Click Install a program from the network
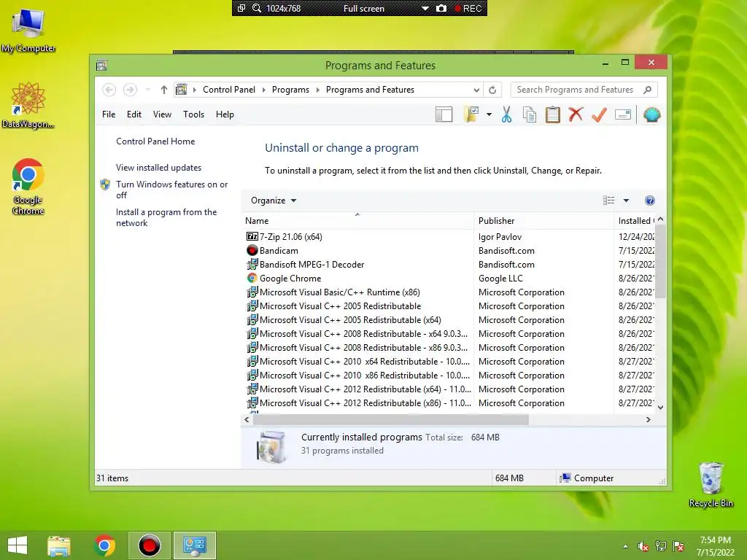This screenshot has width=747, height=560. (x=166, y=217)
